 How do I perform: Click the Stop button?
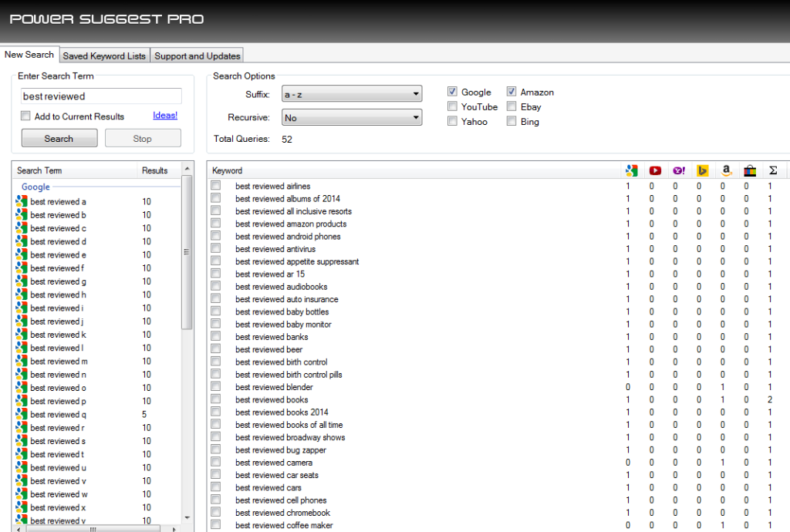143,139
